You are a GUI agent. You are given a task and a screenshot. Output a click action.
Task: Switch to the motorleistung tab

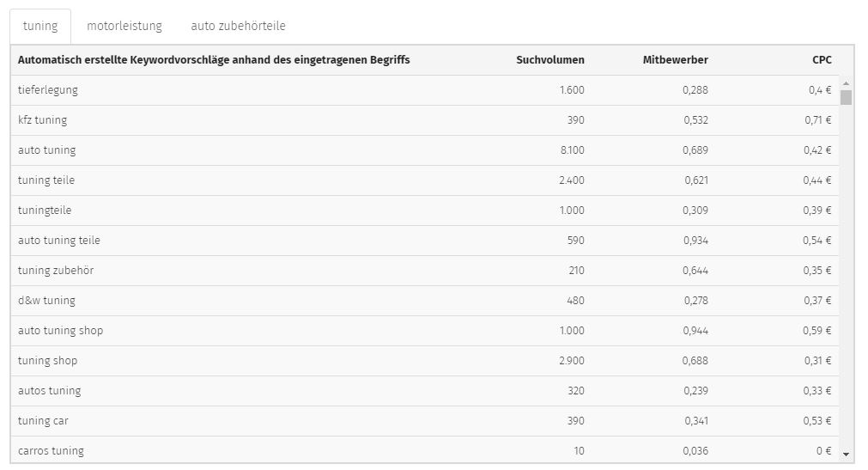click(x=124, y=26)
